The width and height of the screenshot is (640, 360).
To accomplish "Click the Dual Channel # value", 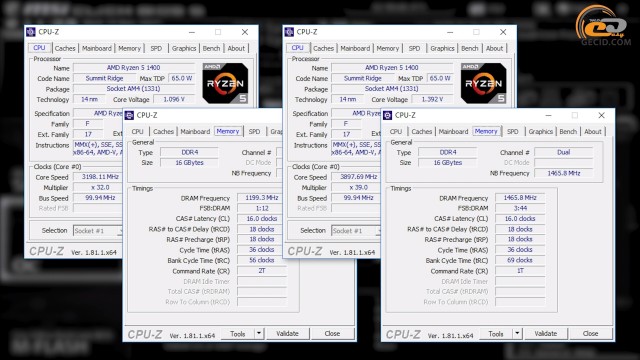I will [564, 152].
